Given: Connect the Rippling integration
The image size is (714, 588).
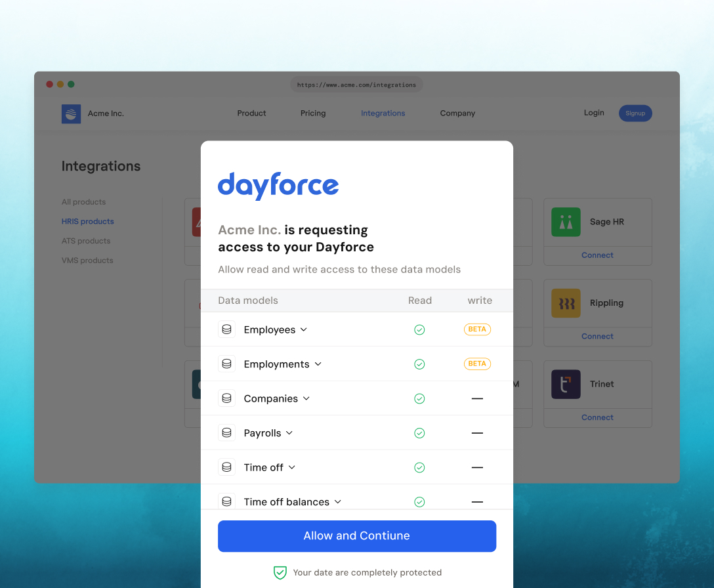Looking at the screenshot, I should click(597, 336).
